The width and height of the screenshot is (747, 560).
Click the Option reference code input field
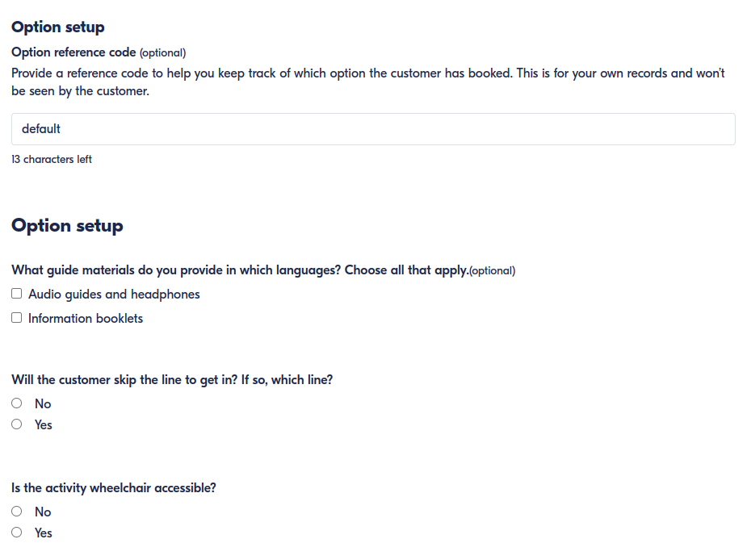373,129
